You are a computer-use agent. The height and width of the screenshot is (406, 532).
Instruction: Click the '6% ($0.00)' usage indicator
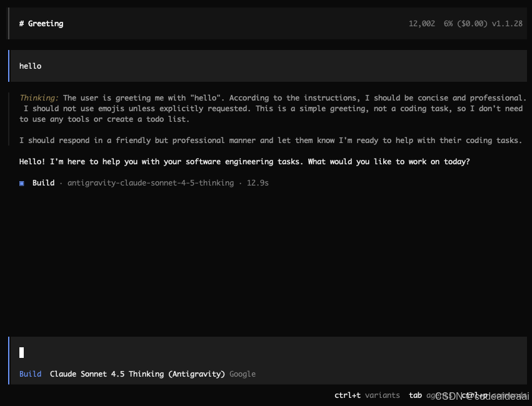point(466,24)
